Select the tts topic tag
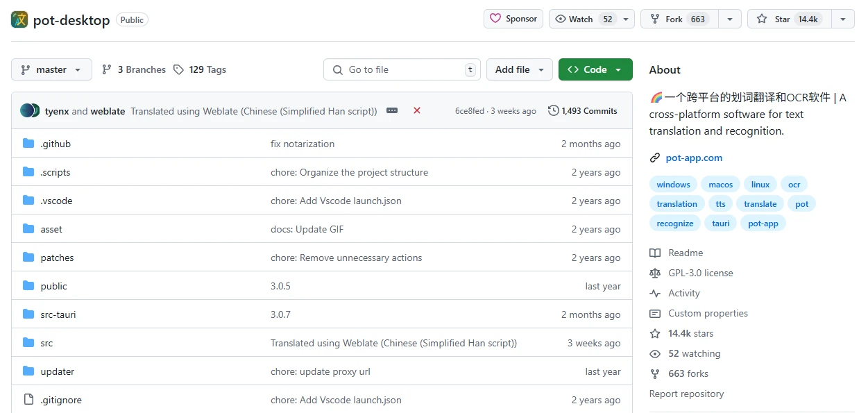The image size is (868, 413). tap(721, 204)
